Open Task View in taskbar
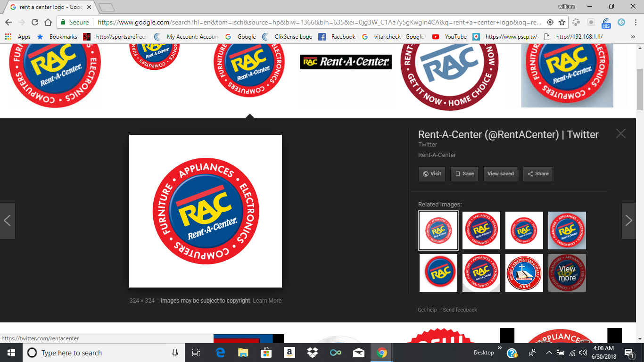Image resolution: width=644 pixels, height=362 pixels. 197,353
